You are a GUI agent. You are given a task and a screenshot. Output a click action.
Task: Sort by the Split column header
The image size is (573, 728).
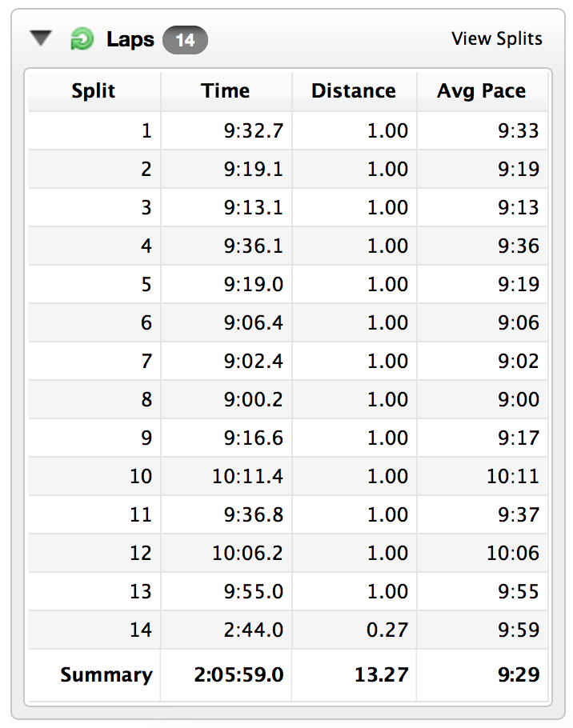coord(94,91)
